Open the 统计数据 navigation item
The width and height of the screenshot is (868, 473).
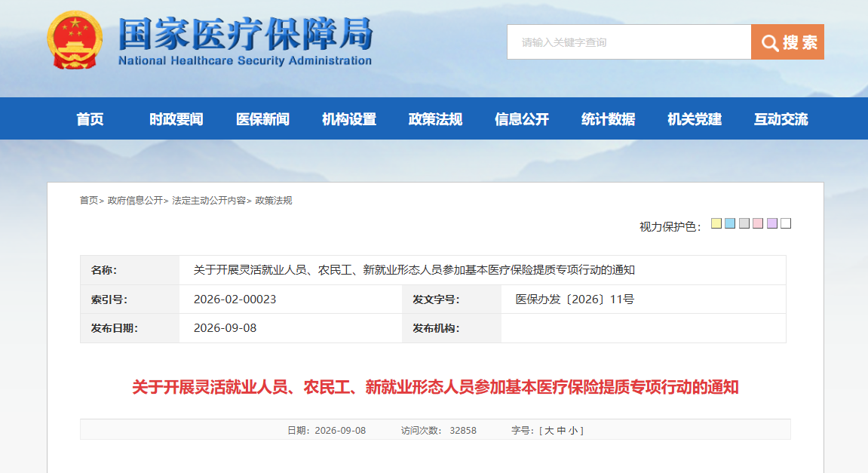[x=608, y=119]
